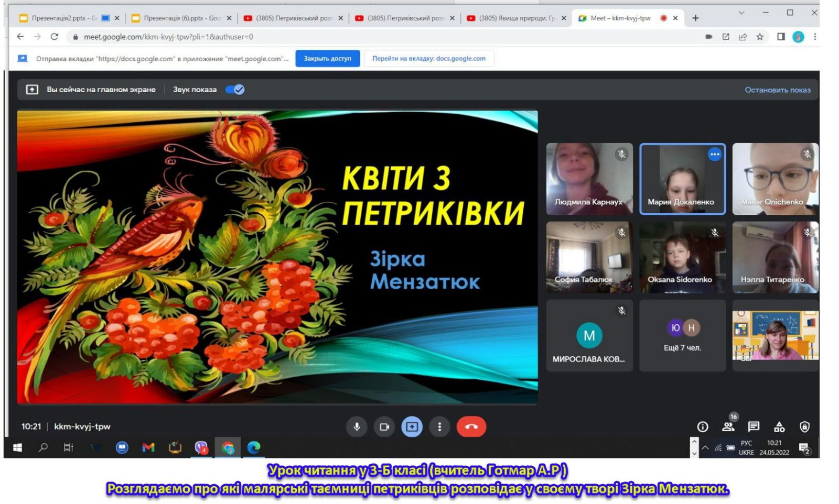
Task: Click the Ещё 7 чел. participants tile
Action: click(682, 335)
